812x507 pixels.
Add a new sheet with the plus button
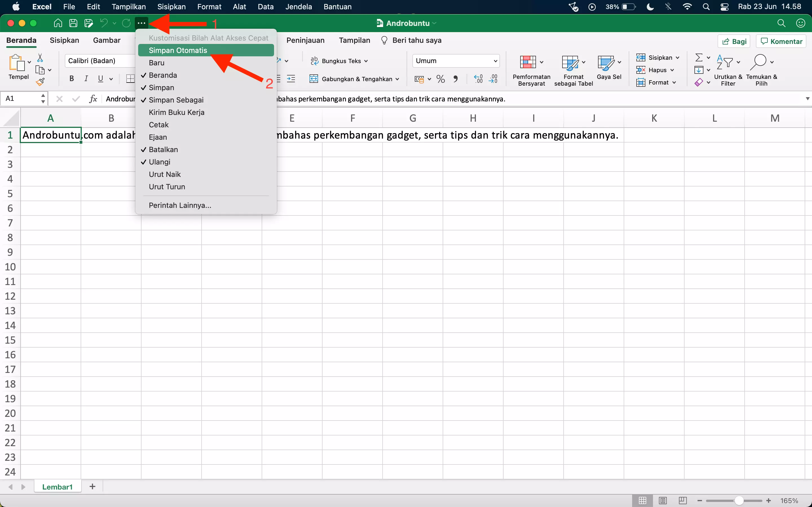coord(92,486)
